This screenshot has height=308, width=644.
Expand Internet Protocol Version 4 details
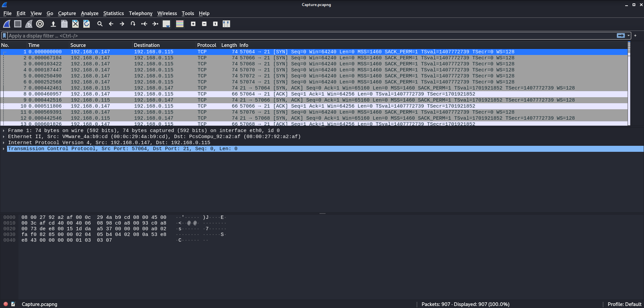pos(4,143)
